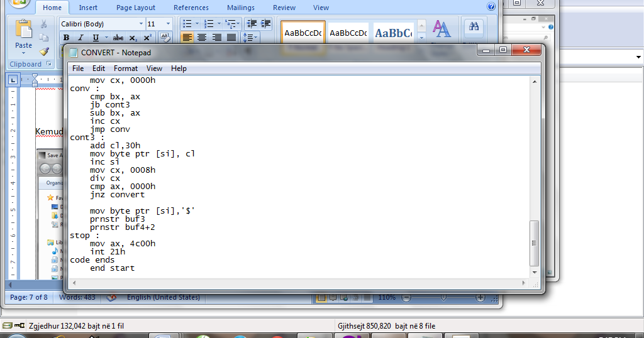Click the Line Spacing icon in Word
Screen dimensions: 644x338
[248, 38]
